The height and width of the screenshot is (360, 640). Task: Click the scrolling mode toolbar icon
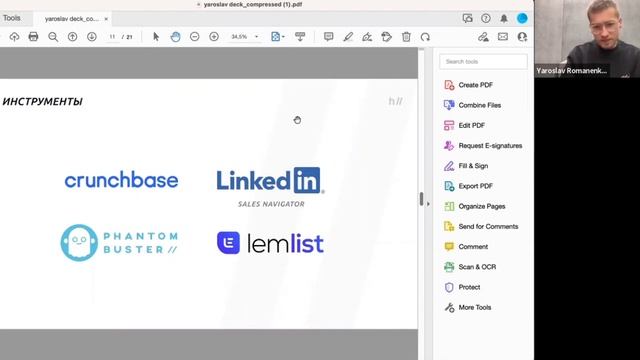pyautogui.click(x=300, y=37)
